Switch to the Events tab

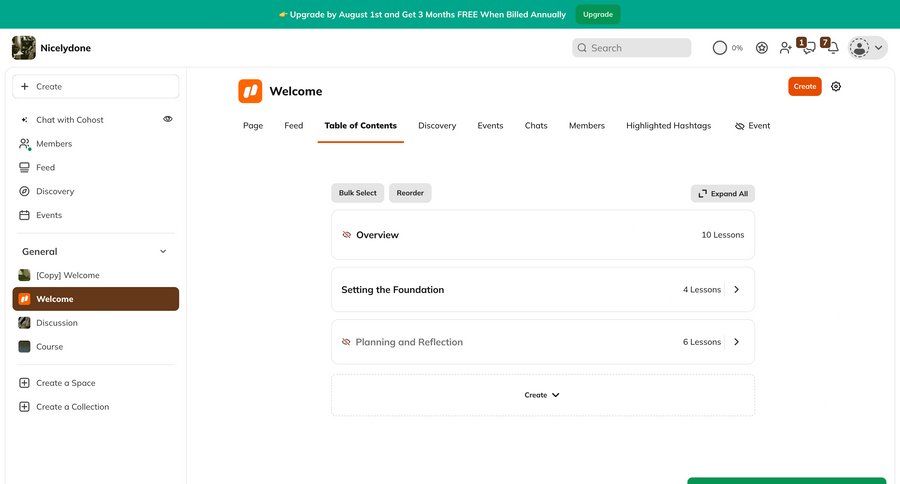490,126
